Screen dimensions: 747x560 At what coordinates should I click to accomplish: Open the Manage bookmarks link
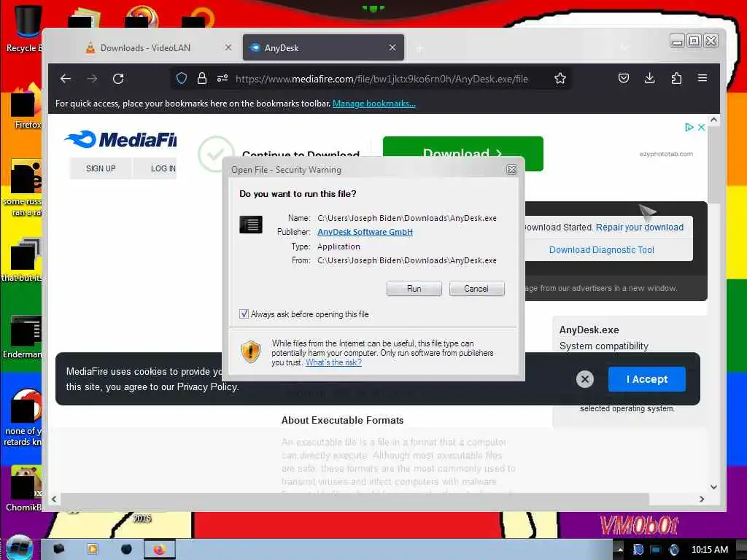coord(374,104)
